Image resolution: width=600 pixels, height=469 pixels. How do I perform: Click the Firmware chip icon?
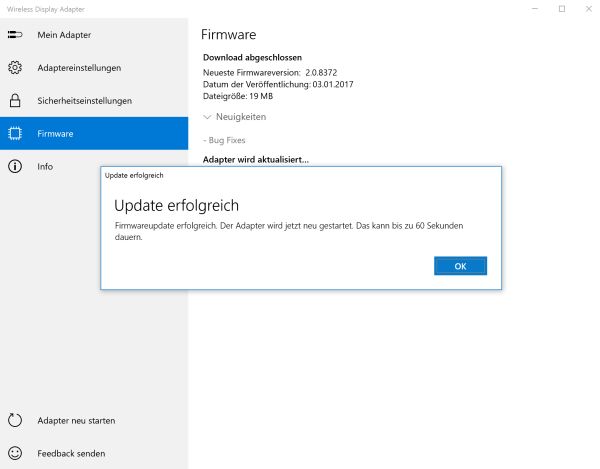pos(15,134)
